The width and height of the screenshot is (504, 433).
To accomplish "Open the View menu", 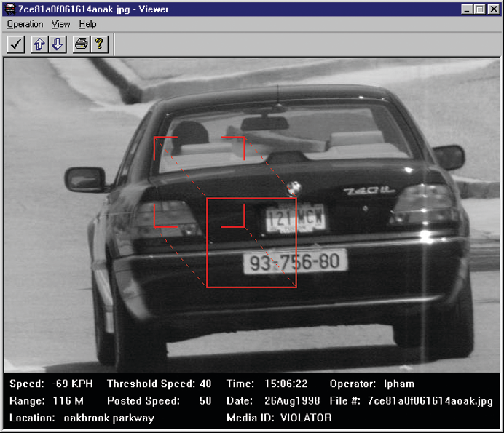I will 60,24.
